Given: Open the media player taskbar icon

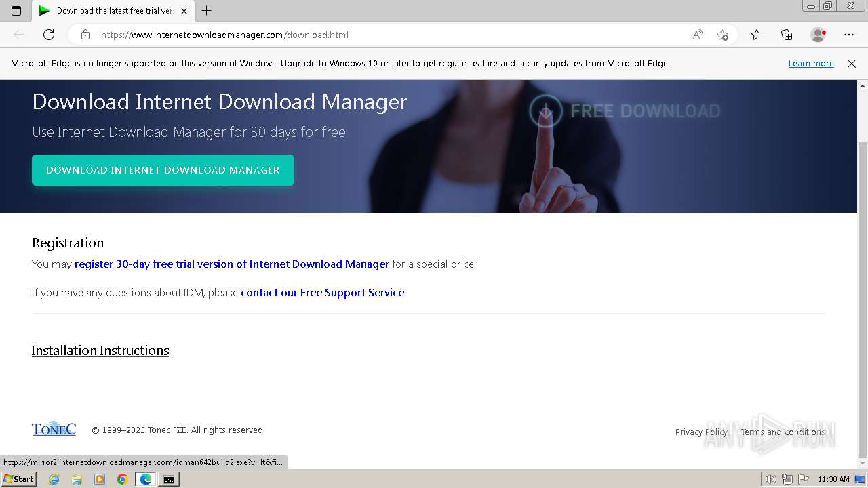Looking at the screenshot, I should 100,479.
